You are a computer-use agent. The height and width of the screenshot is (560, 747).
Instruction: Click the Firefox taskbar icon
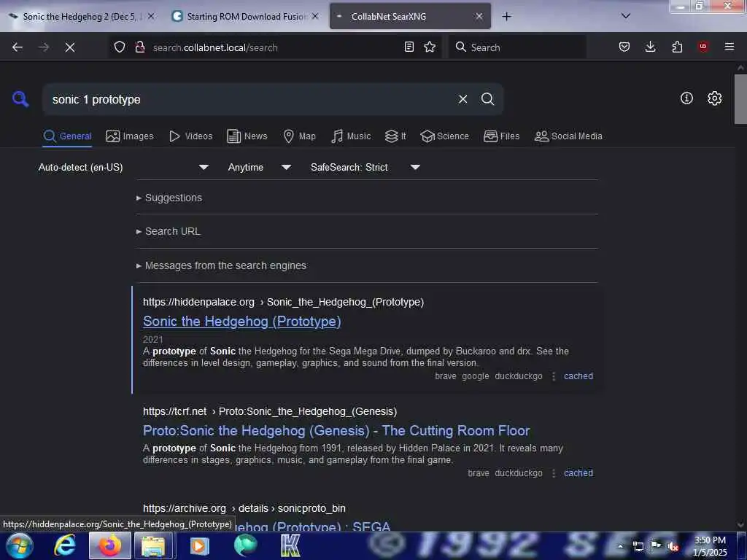(x=109, y=545)
